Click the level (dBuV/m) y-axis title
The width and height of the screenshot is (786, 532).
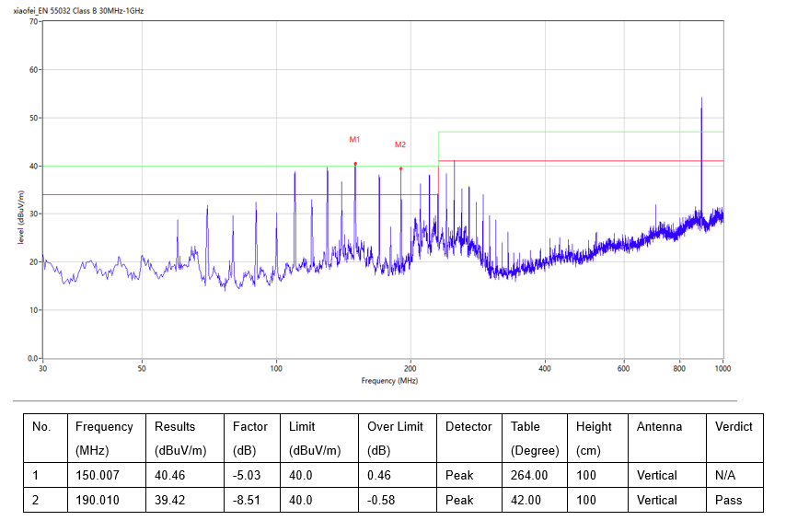click(20, 217)
